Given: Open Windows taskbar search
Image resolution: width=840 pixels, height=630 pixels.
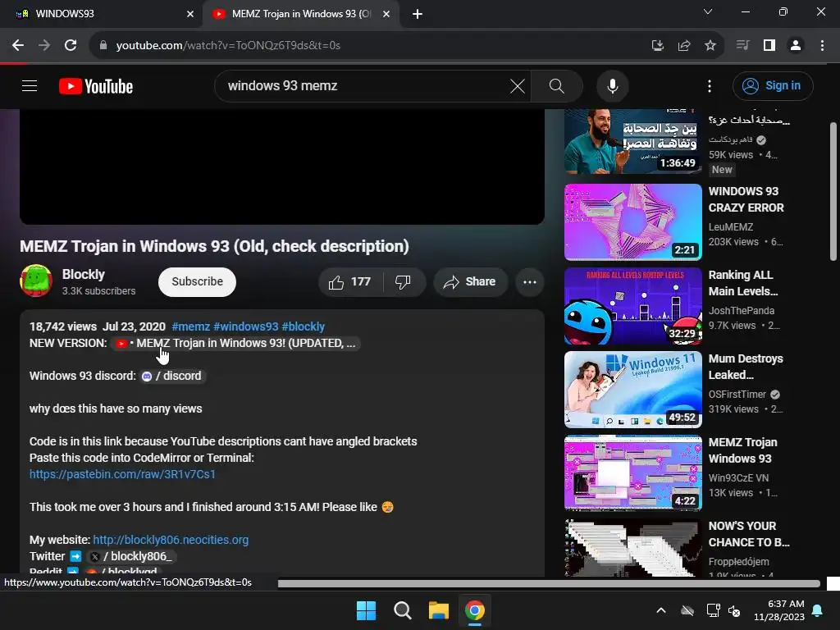Looking at the screenshot, I should [x=402, y=610].
